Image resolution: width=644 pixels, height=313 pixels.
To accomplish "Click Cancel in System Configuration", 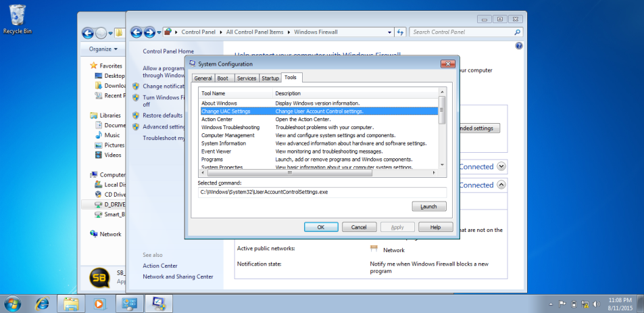I will click(359, 227).
